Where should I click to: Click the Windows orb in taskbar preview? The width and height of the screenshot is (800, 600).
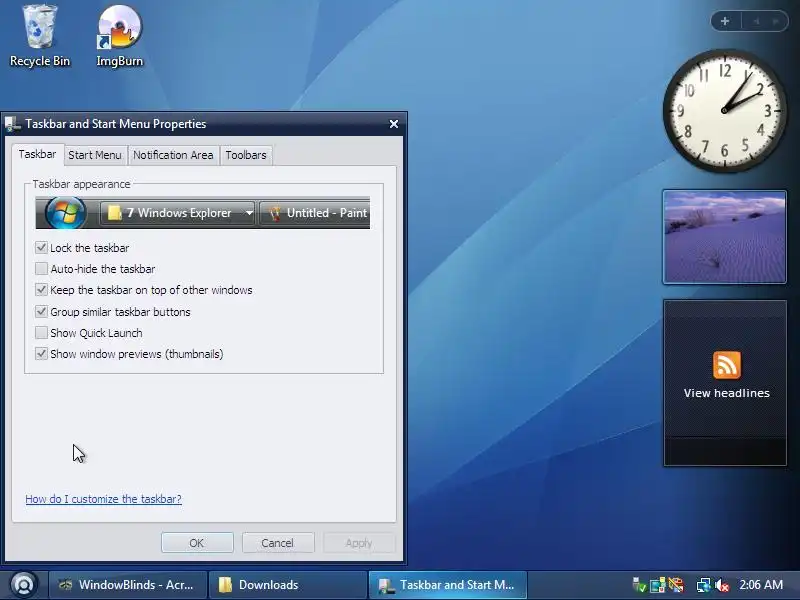pyautogui.click(x=65, y=213)
